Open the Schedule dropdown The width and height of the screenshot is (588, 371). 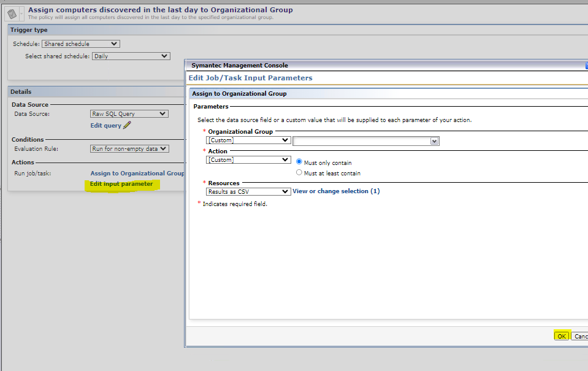(x=81, y=44)
